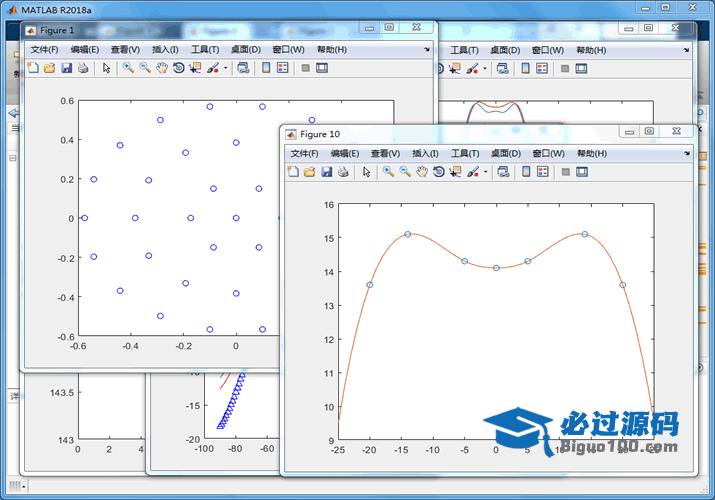Open 编辑(E) menu in Figure 10

coord(345,153)
